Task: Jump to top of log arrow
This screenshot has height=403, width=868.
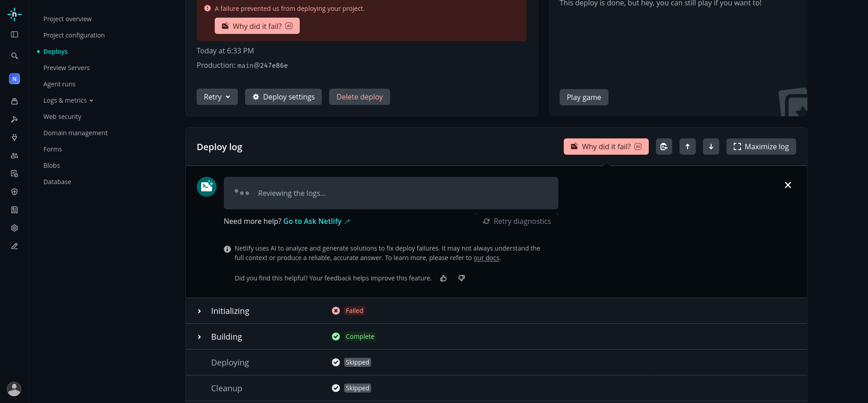Action: tap(688, 147)
